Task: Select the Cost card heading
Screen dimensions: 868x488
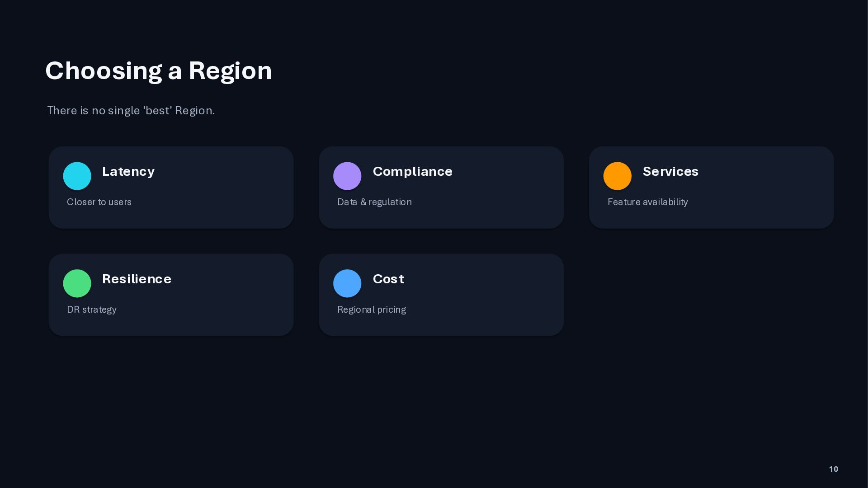Action: (x=388, y=279)
